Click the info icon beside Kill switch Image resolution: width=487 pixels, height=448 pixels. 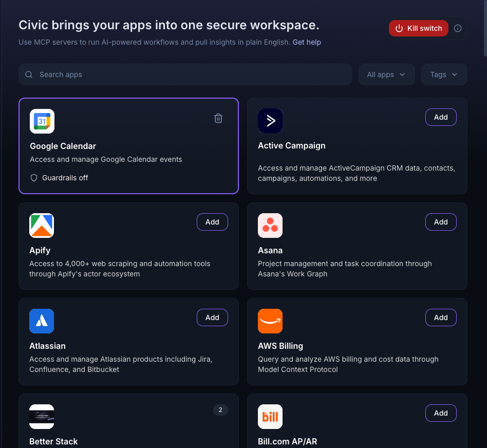tap(458, 28)
